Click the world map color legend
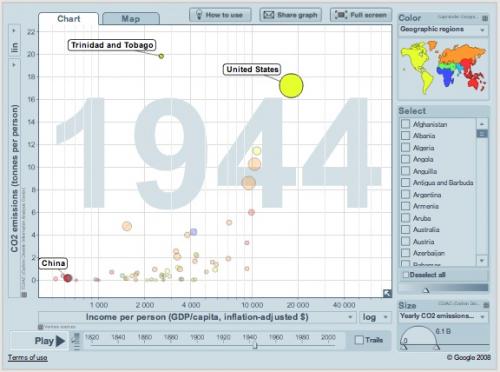The width and height of the screenshot is (500, 372). (x=444, y=68)
